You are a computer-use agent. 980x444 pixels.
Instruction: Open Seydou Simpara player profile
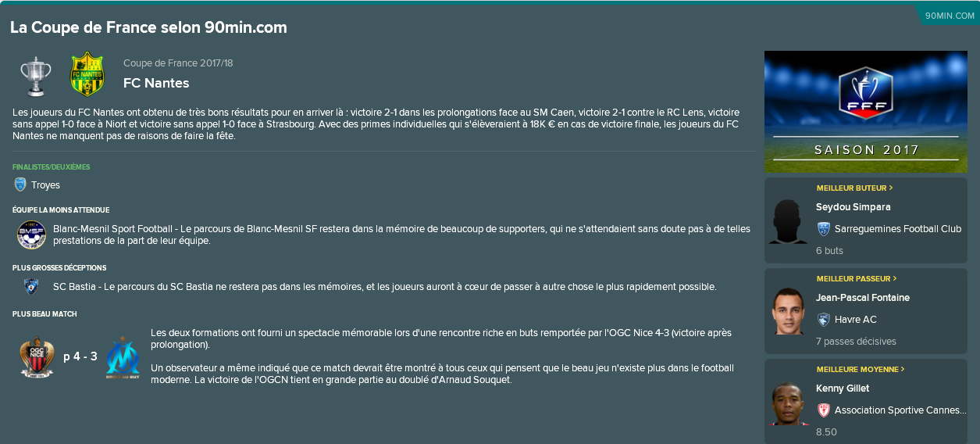[x=853, y=207]
